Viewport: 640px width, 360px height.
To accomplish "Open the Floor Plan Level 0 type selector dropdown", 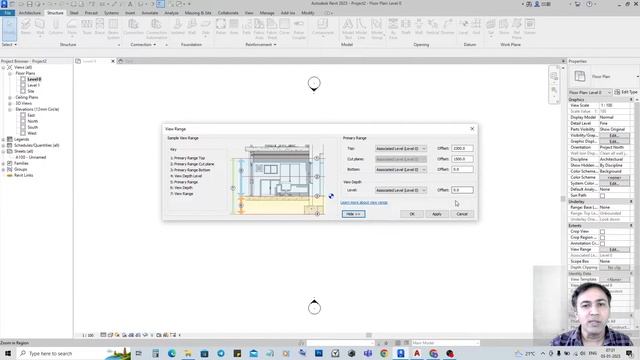I will pyautogui.click(x=590, y=92).
